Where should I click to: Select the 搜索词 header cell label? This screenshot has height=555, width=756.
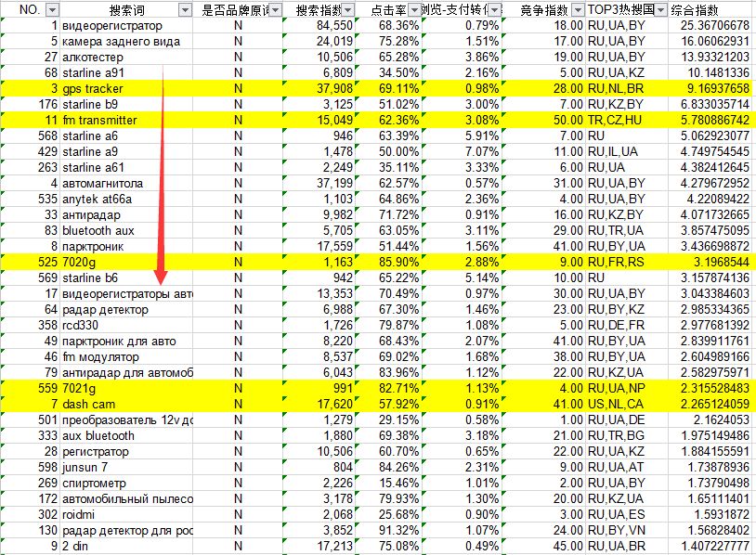click(x=127, y=10)
